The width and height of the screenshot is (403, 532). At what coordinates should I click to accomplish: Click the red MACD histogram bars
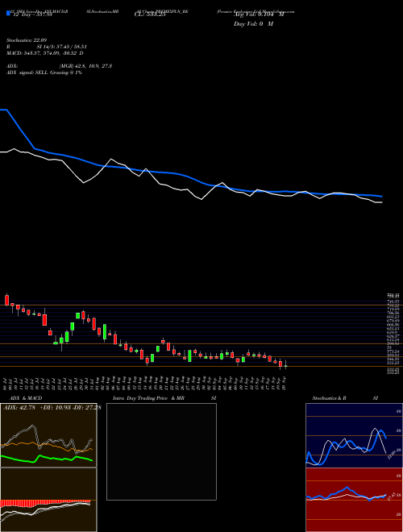tap(45, 502)
